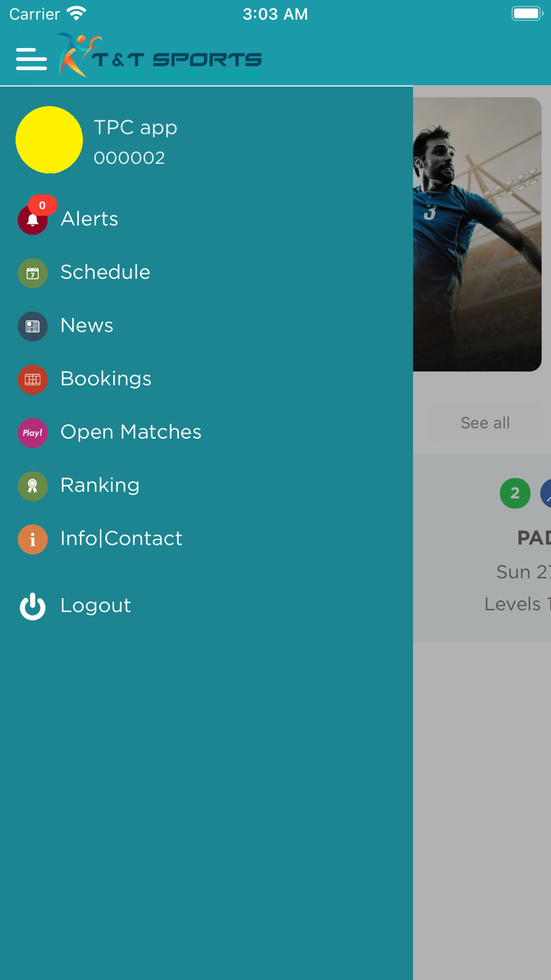551x980 pixels.
Task: Tap the T&T Sports logo
Action: click(160, 56)
